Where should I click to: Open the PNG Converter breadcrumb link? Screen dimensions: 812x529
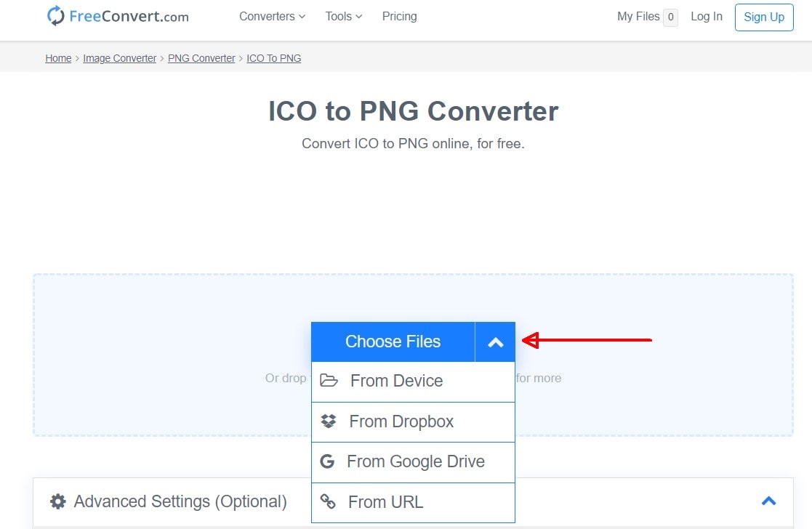point(201,58)
